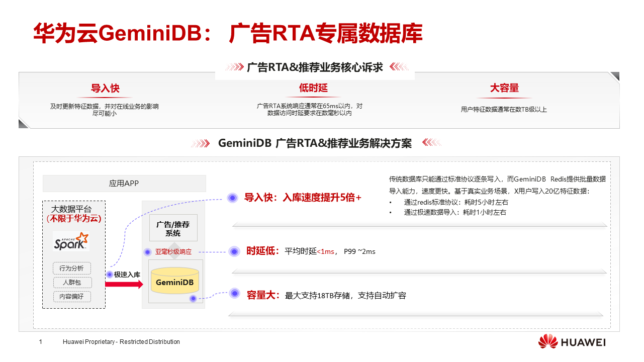Screen dimensions: 644x362
Task: Click the purple dot left of 时延低：
Action: pos(234,251)
